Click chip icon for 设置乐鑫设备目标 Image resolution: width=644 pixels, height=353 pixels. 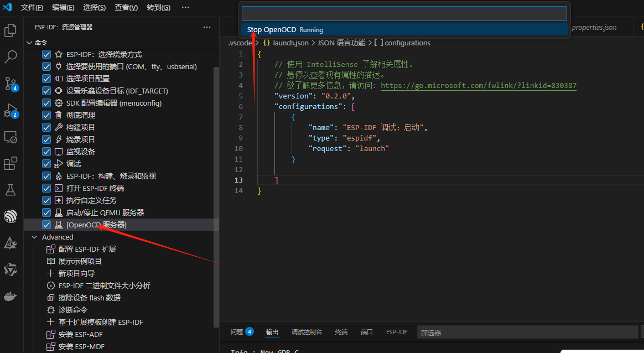[x=59, y=91]
